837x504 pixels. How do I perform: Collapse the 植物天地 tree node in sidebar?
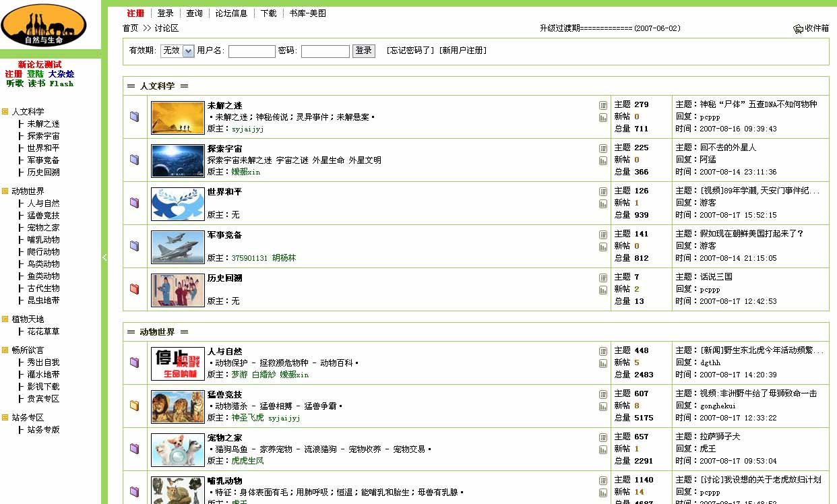[x=5, y=319]
